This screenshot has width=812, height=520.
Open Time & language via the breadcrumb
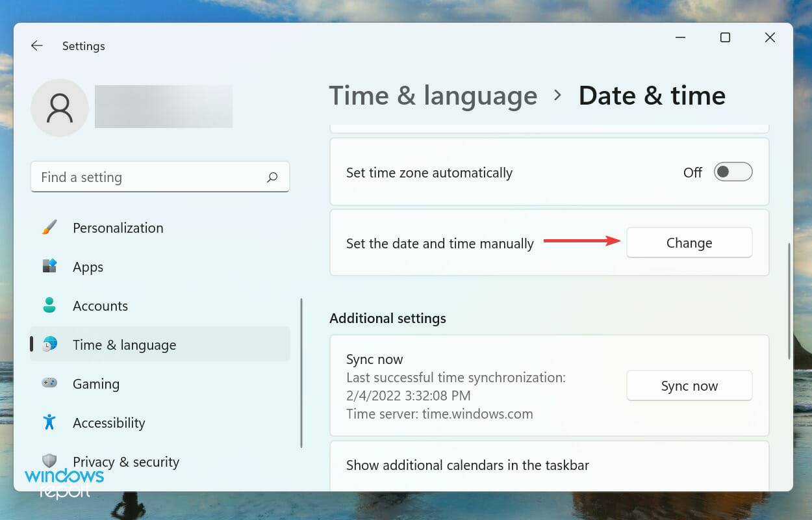(x=433, y=95)
